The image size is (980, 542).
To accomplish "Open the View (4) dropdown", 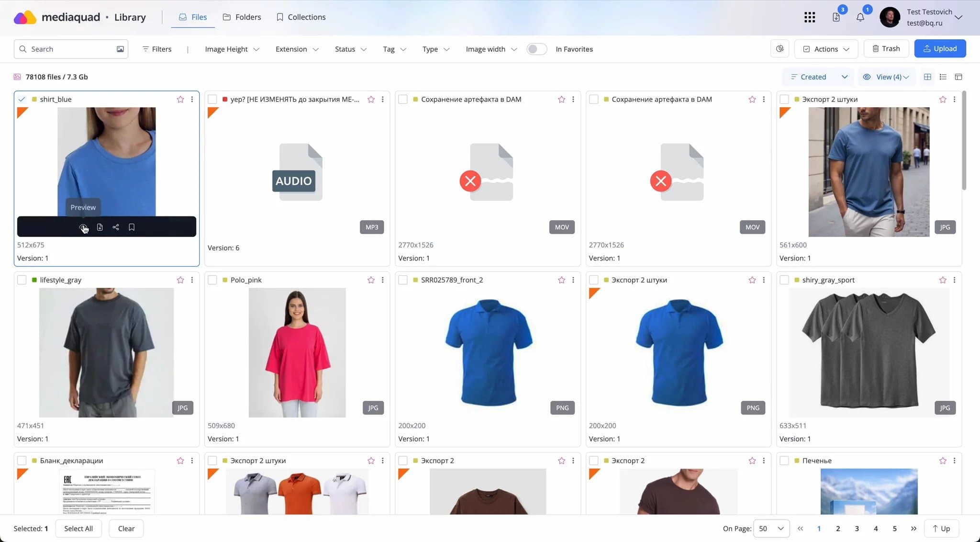I will coord(887,77).
